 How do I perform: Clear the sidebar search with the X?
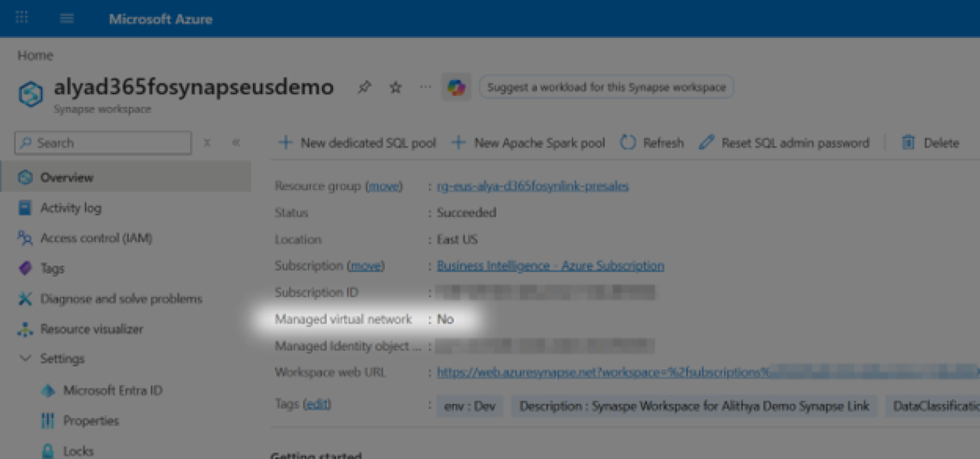coord(207,143)
